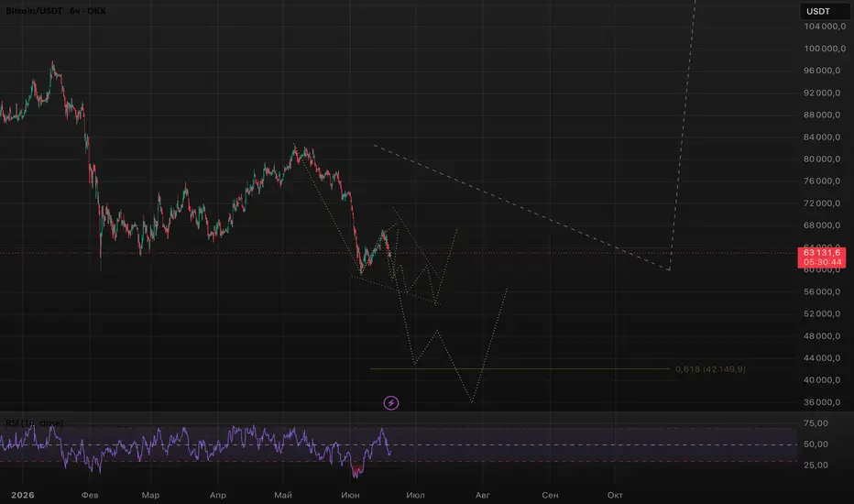The height and width of the screenshot is (504, 854).
Task: Click the Апр month label on time axis
Action: pos(218,495)
